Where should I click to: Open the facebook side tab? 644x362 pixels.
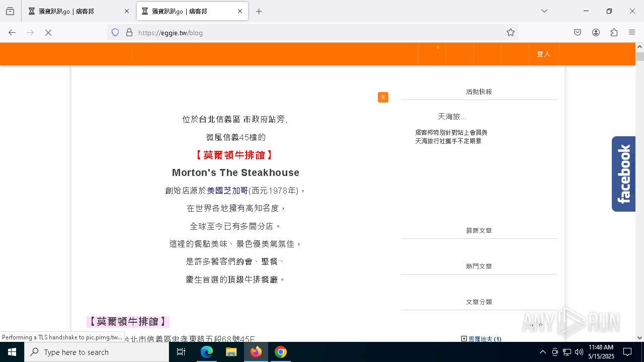coord(623,174)
